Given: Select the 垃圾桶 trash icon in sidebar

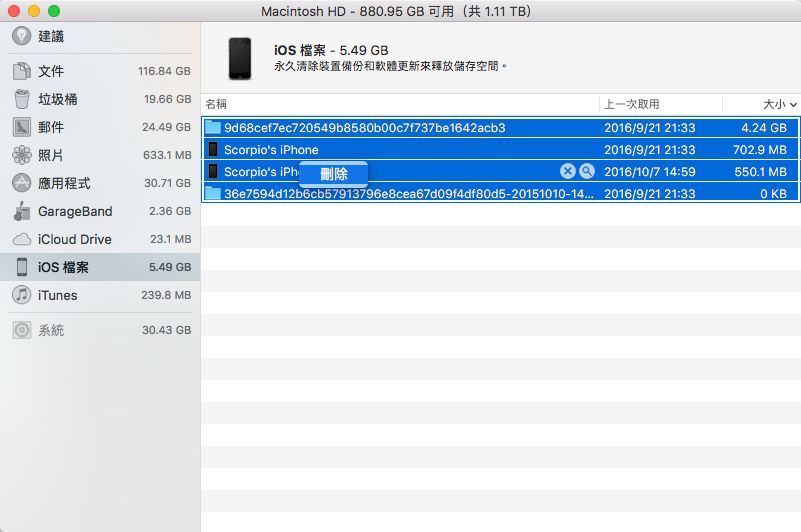Looking at the screenshot, I should point(21,99).
